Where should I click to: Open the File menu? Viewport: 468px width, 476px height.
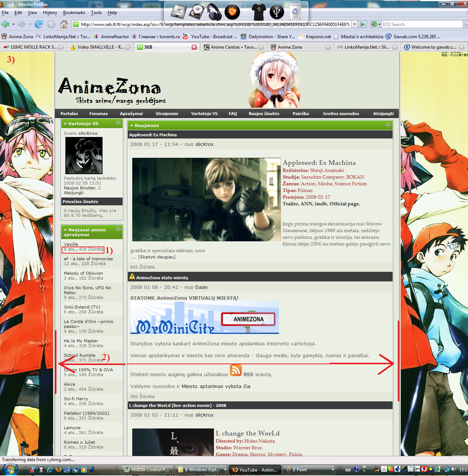point(5,13)
